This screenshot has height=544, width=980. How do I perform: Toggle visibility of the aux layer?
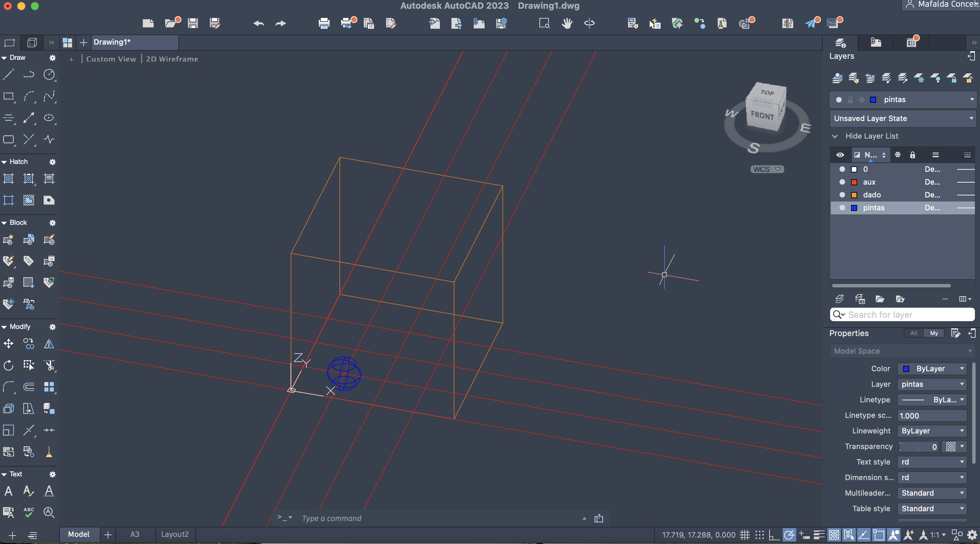tap(842, 182)
